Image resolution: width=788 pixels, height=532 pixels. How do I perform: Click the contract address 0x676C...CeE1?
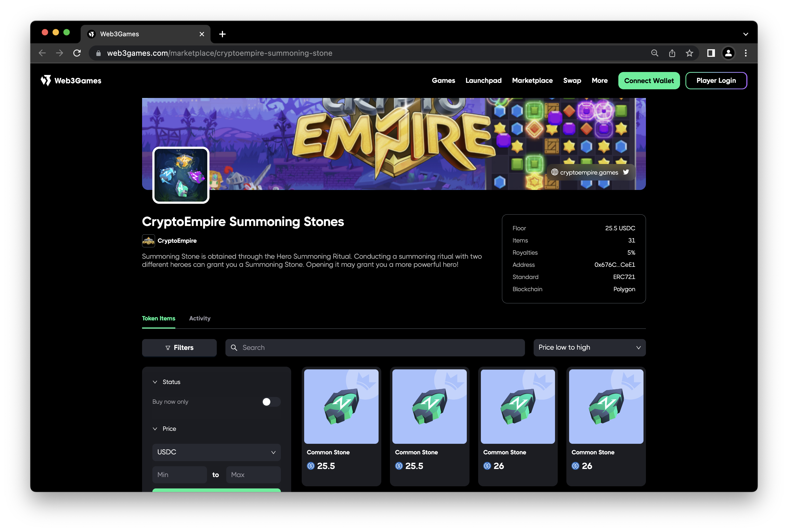pos(614,264)
